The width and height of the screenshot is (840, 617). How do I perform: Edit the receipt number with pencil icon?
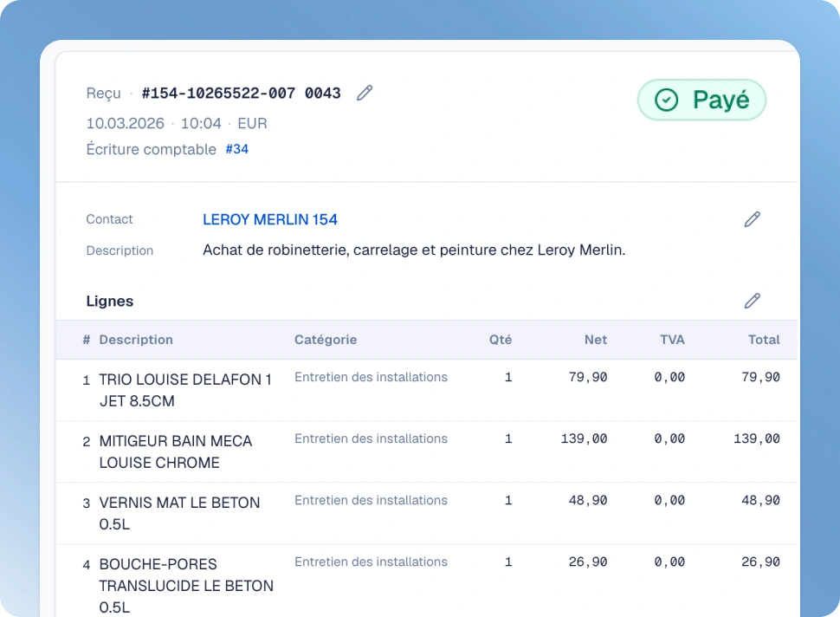click(x=365, y=93)
